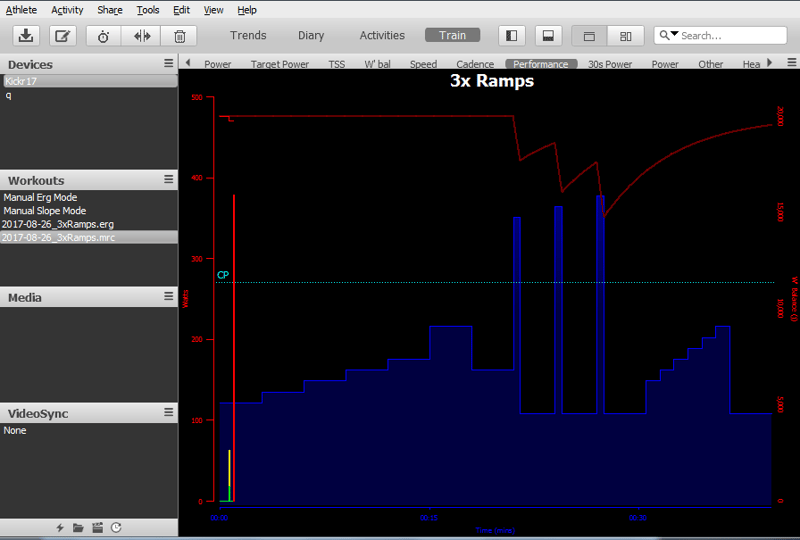
Task: Open the Activity menu
Action: (67, 10)
